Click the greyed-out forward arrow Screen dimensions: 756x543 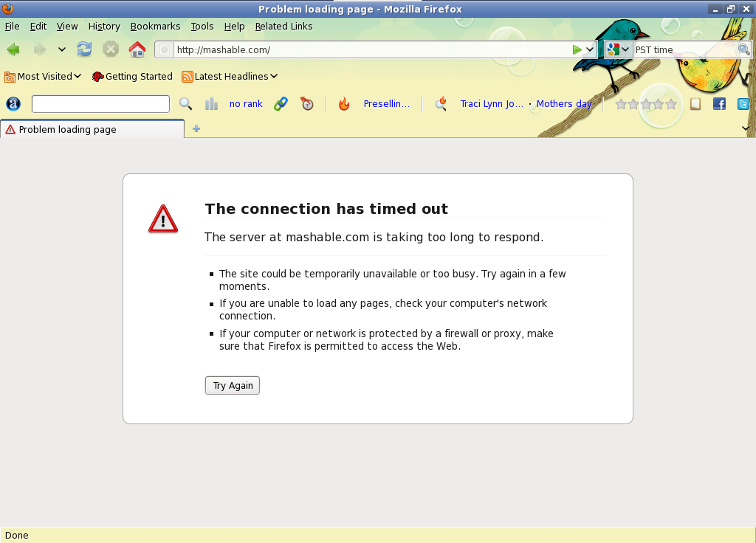40,49
